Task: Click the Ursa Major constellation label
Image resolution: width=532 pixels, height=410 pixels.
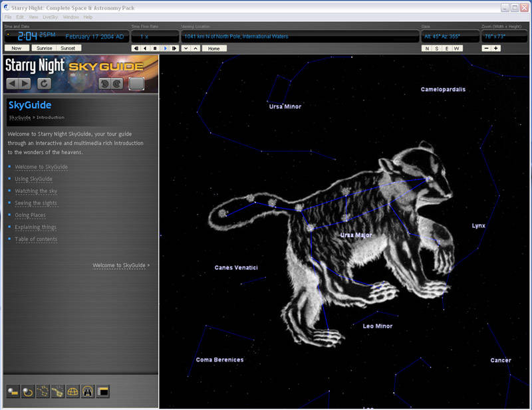Action: pos(356,235)
